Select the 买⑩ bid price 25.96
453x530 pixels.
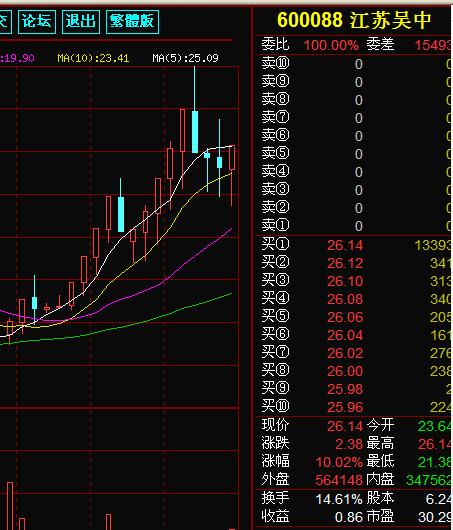point(345,407)
